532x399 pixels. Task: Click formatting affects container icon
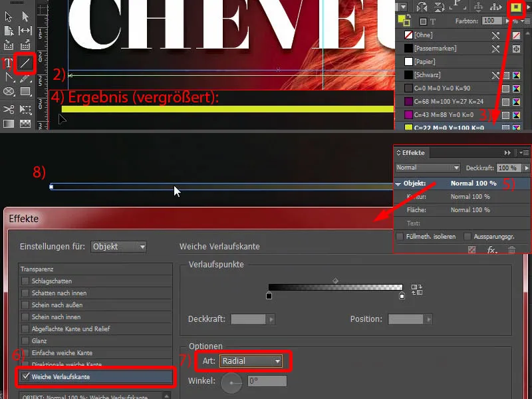[x=423, y=22]
